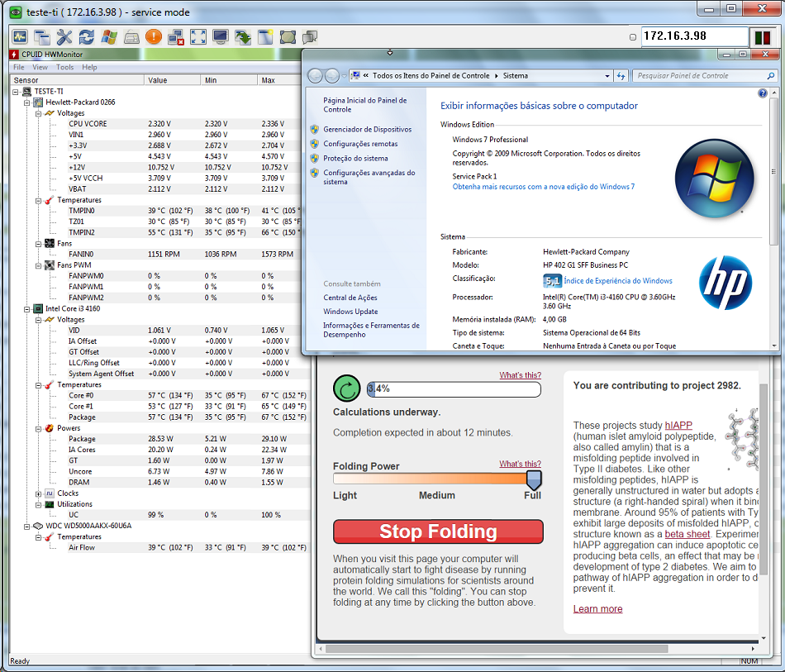Click the green circular arrow folding icon
The width and height of the screenshot is (785, 672).
[346, 388]
